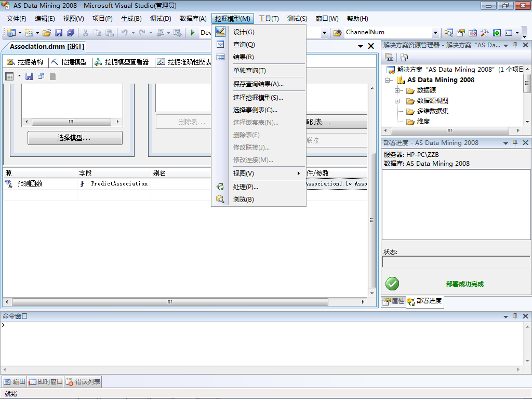Image resolution: width=532 pixels, height=399 pixels.
Task: Click the Properties Window toolbar icon
Action: pos(460,33)
